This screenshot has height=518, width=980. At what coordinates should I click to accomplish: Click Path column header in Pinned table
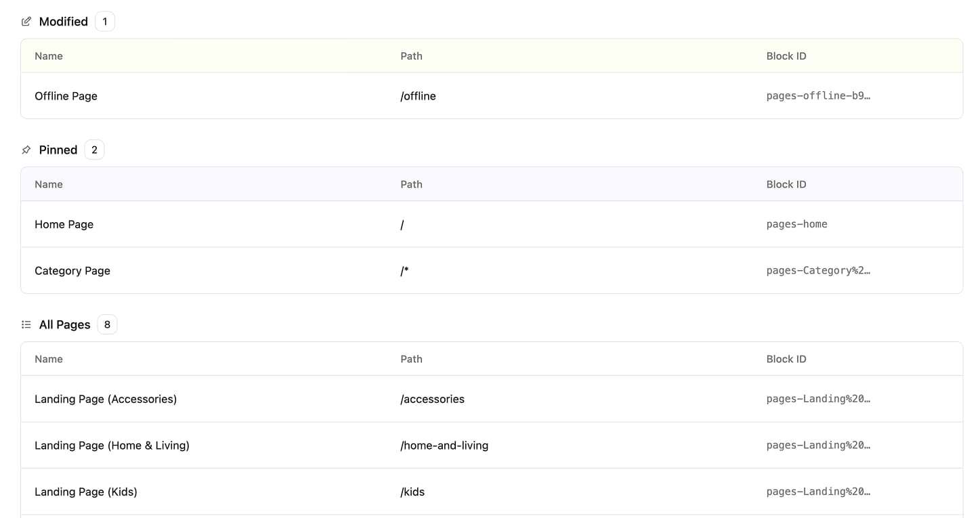point(411,184)
